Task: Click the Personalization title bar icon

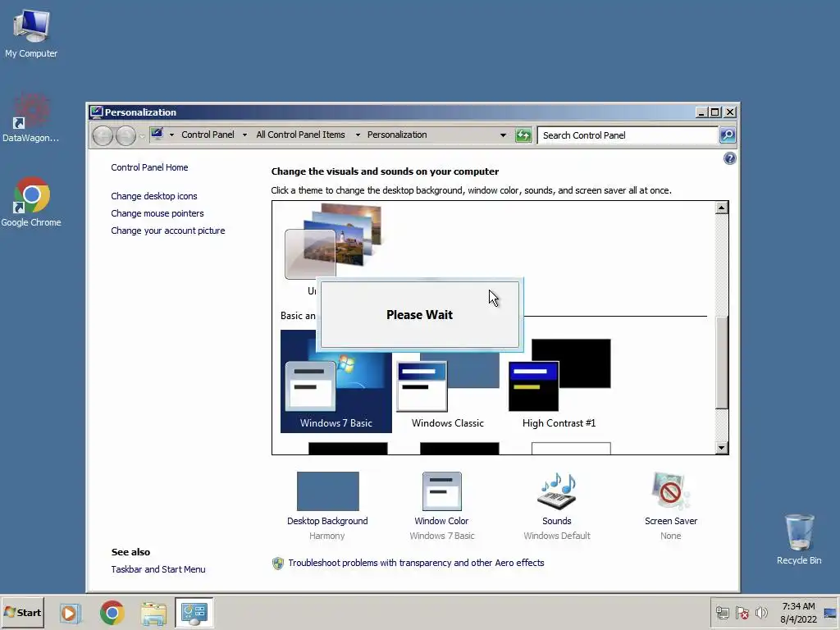Action: point(97,112)
